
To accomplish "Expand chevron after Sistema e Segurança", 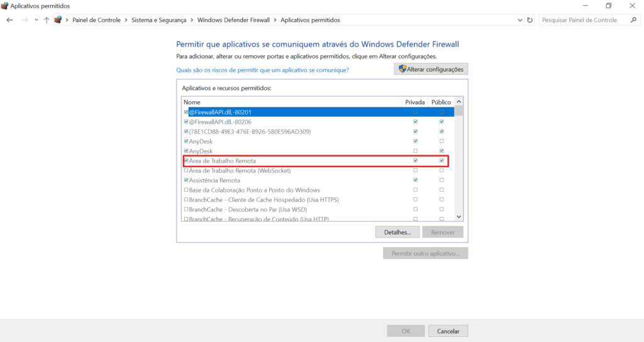I will pos(192,19).
